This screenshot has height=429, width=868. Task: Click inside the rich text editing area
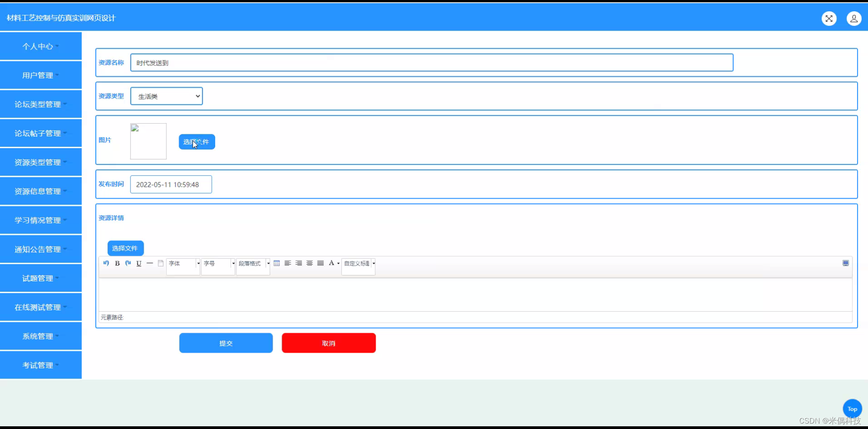pyautogui.click(x=475, y=294)
